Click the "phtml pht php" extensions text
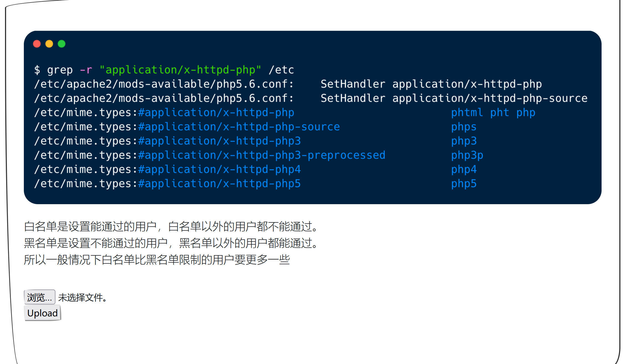This screenshot has width=639, height=364. click(493, 112)
